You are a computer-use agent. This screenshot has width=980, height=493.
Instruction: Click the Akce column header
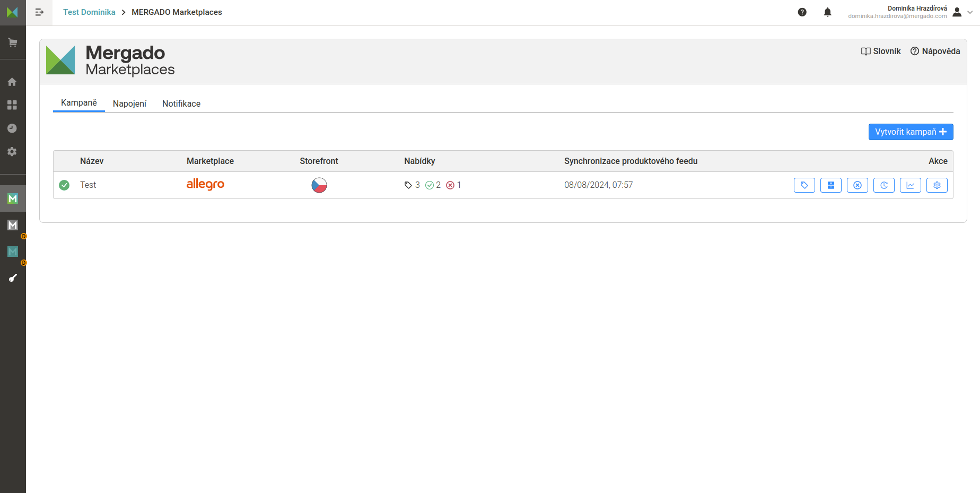pos(938,161)
